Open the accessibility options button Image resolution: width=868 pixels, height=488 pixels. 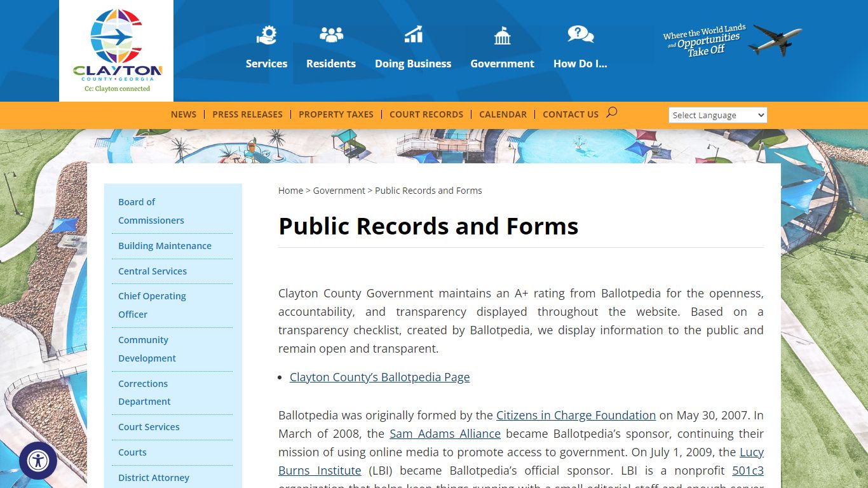[x=38, y=460]
